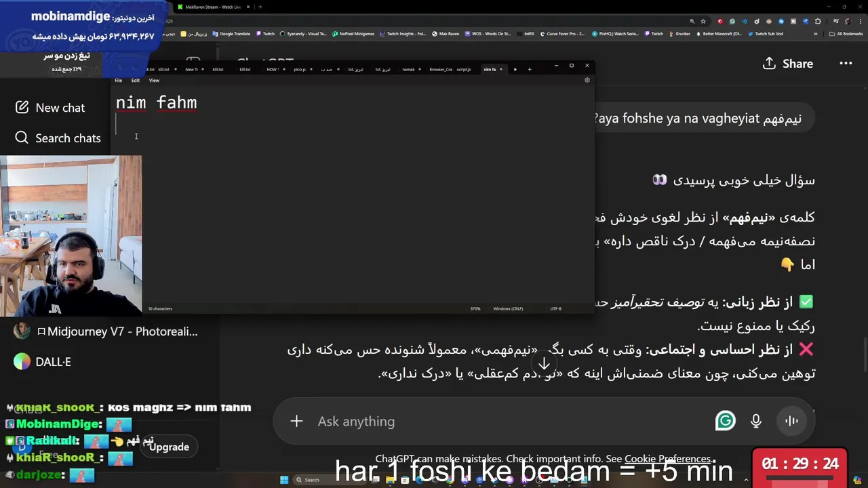Open the Cookie Preferences link
Viewport: 868px width, 488px height.
[x=667, y=459]
